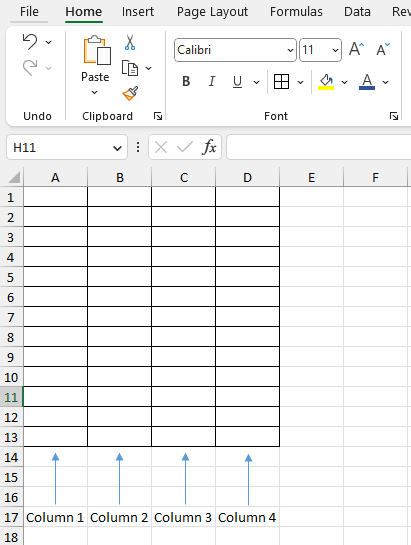Click cell containing Column 4
Viewport: 411px width, 545px height.
tap(247, 517)
